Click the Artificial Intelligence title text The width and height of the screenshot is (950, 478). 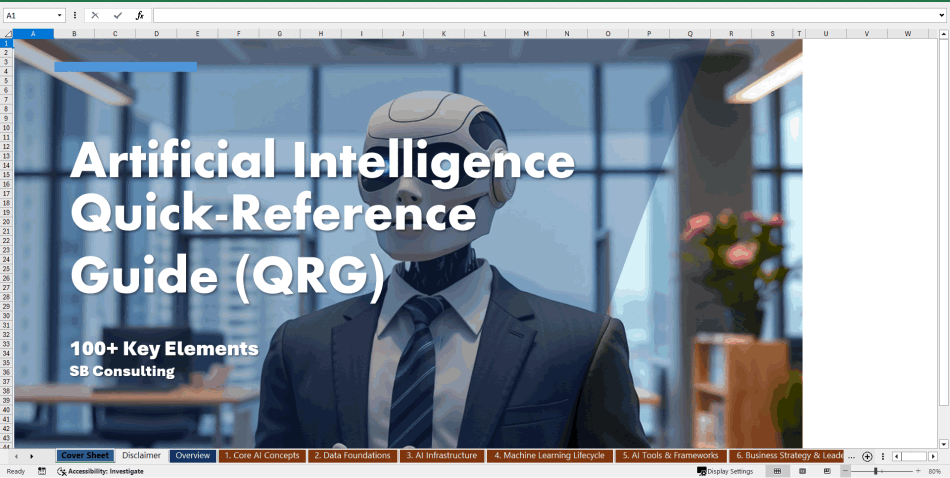point(322,161)
